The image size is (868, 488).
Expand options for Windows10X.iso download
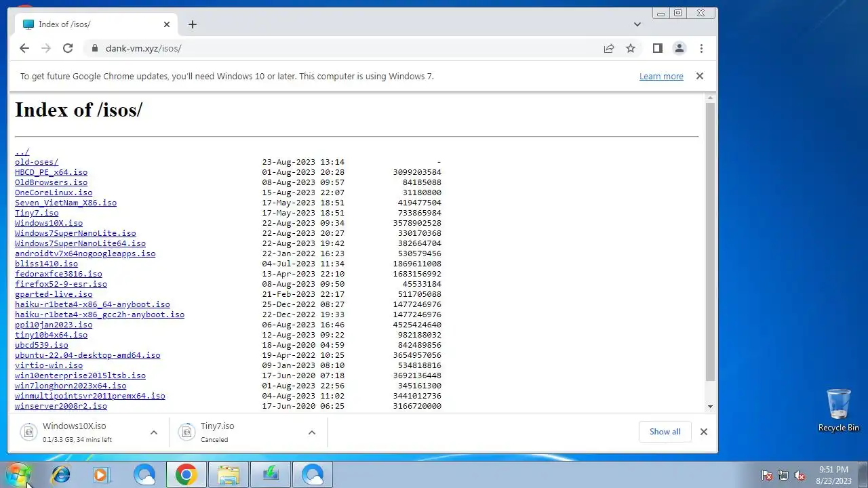tap(154, 432)
